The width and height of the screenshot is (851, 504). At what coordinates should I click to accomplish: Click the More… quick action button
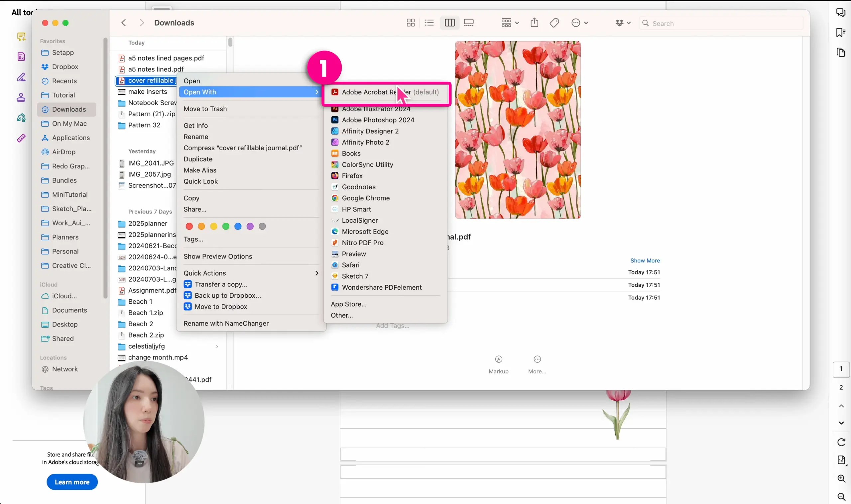click(x=537, y=364)
